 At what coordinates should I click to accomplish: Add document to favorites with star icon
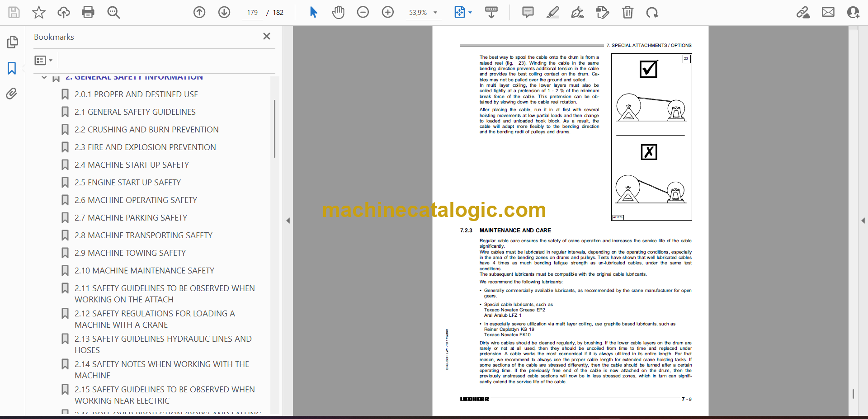point(39,12)
